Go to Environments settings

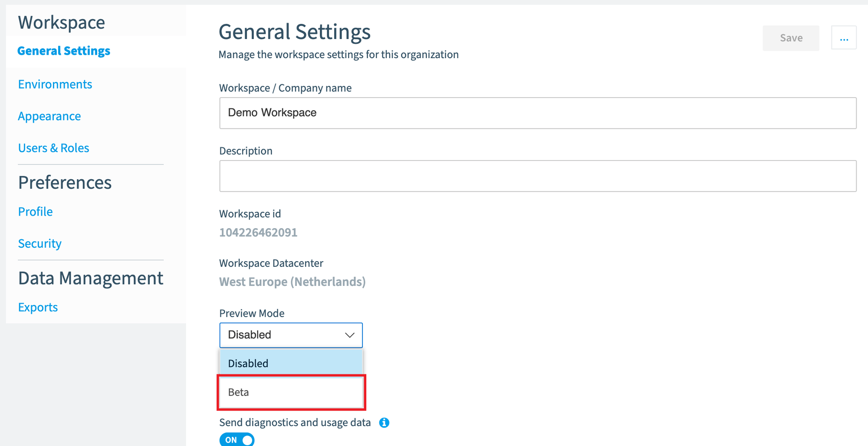(55, 84)
